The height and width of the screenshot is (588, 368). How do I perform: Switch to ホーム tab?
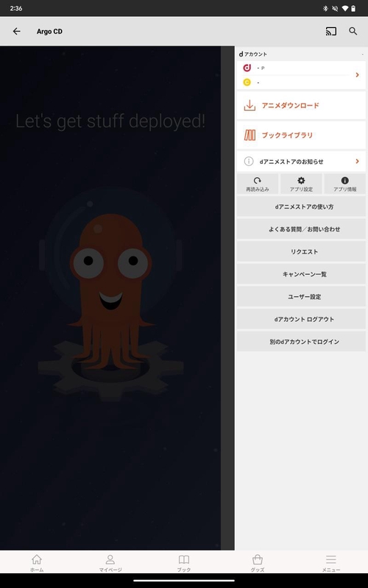37,563
